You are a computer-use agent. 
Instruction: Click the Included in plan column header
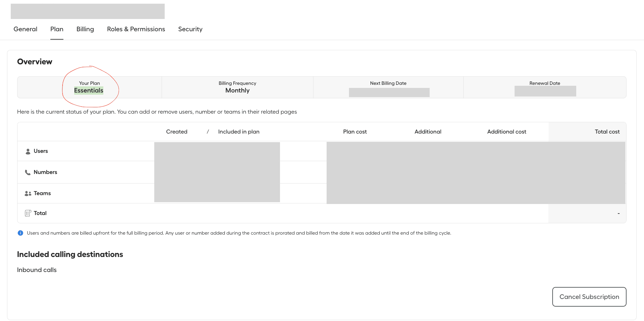[x=239, y=131]
